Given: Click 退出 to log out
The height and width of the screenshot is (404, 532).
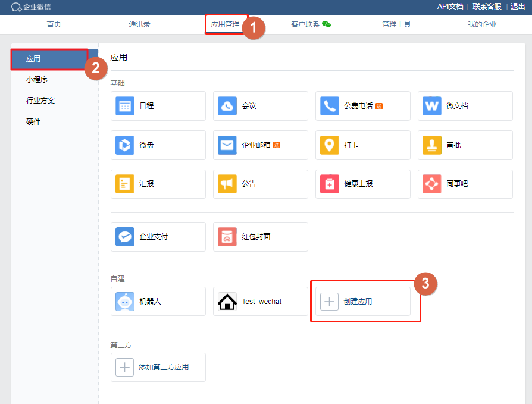Looking at the screenshot, I should tap(518, 7).
